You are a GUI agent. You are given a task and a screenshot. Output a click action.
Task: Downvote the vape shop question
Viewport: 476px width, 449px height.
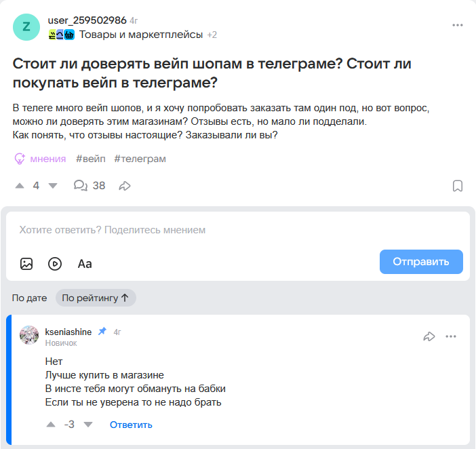tap(53, 185)
